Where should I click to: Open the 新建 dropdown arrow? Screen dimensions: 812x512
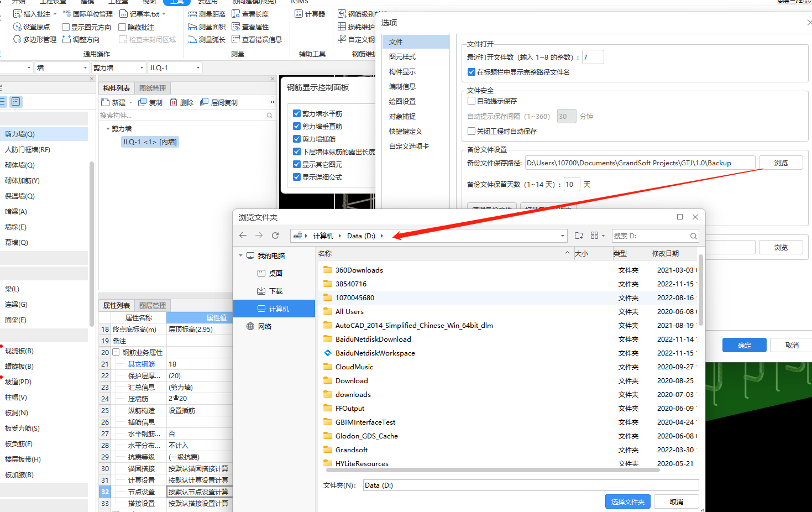coord(130,102)
